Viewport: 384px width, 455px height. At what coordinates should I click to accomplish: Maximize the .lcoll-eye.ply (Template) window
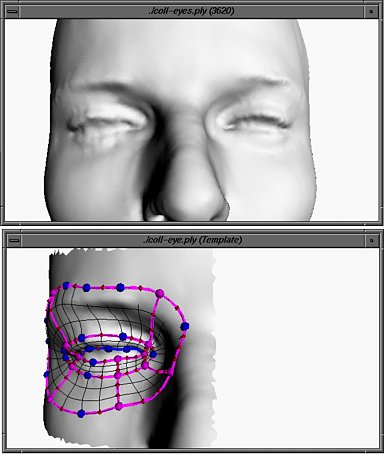click(372, 240)
